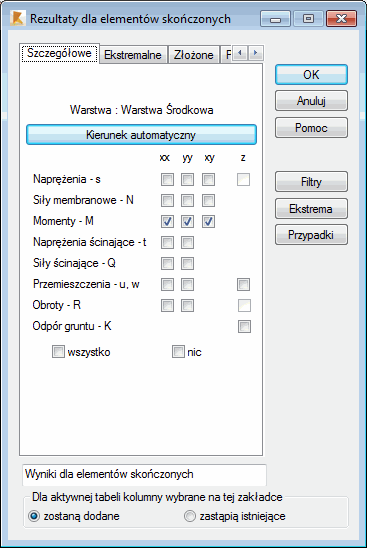Image resolution: width=367 pixels, height=548 pixels.
Task: Enable Naprężenia - s yy checkbox
Action: [x=187, y=180]
